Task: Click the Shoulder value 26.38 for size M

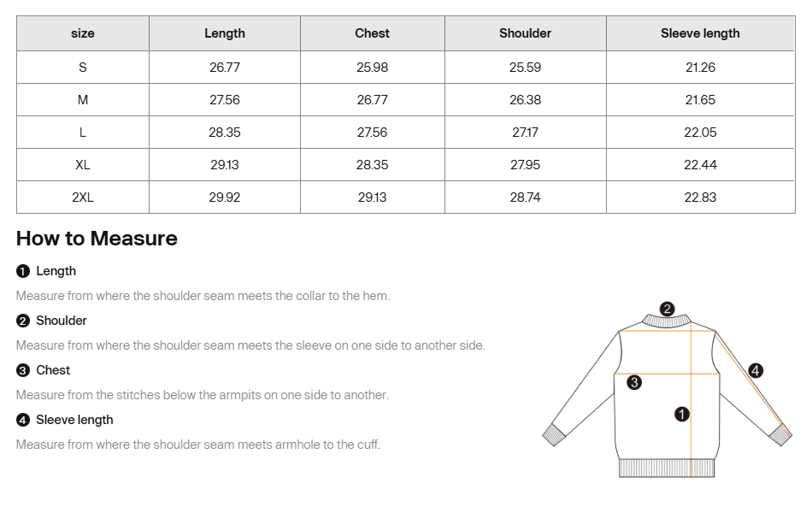Action: (x=525, y=100)
